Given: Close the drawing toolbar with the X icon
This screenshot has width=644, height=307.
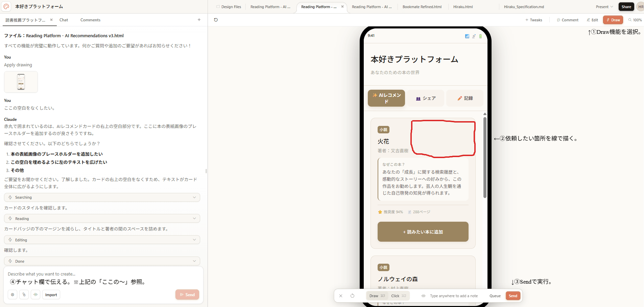Looking at the screenshot, I should [x=341, y=296].
